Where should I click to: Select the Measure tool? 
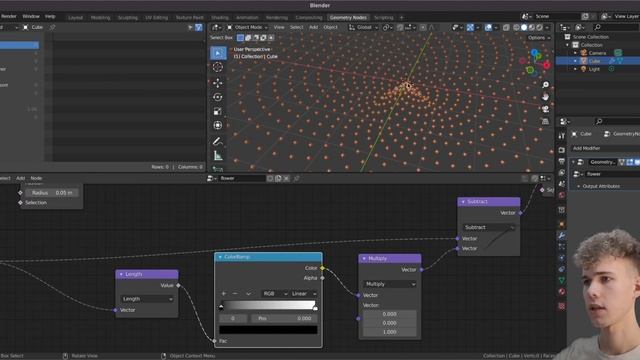[218, 156]
